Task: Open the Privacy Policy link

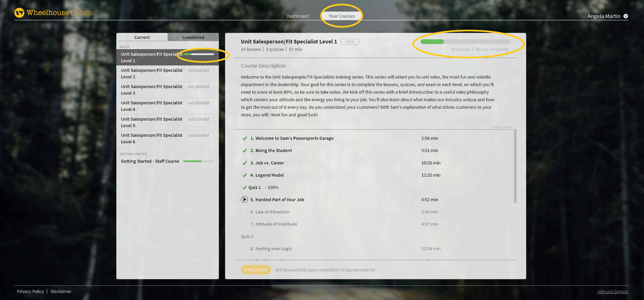Action: [x=30, y=291]
